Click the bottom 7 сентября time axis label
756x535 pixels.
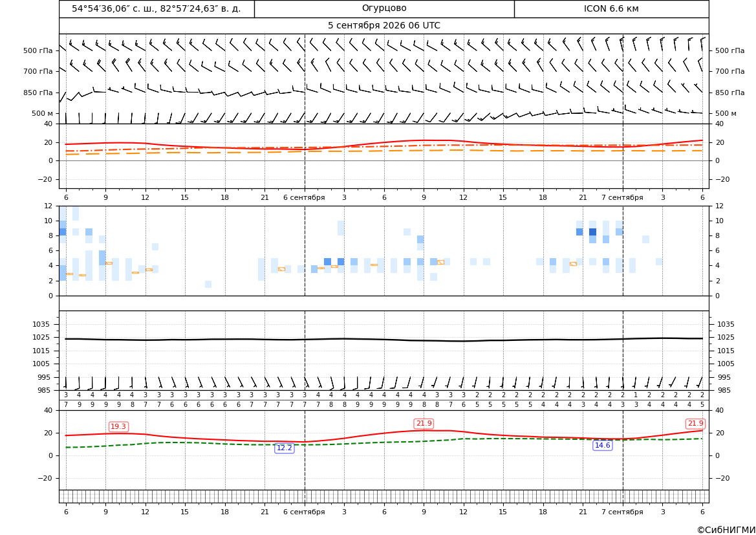pos(622,512)
